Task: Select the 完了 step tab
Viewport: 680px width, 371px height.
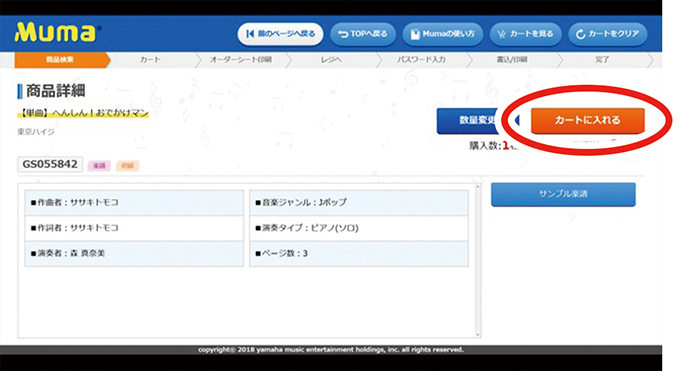Action: 602,60
